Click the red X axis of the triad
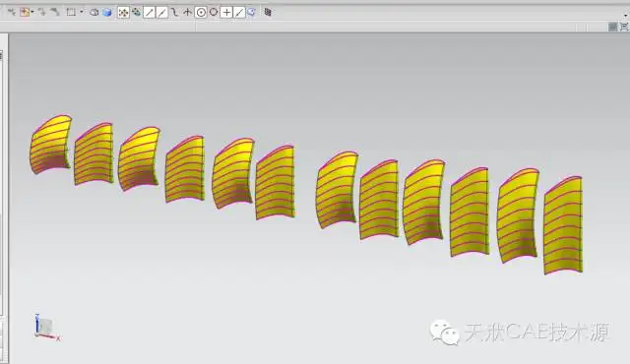 tap(49, 336)
